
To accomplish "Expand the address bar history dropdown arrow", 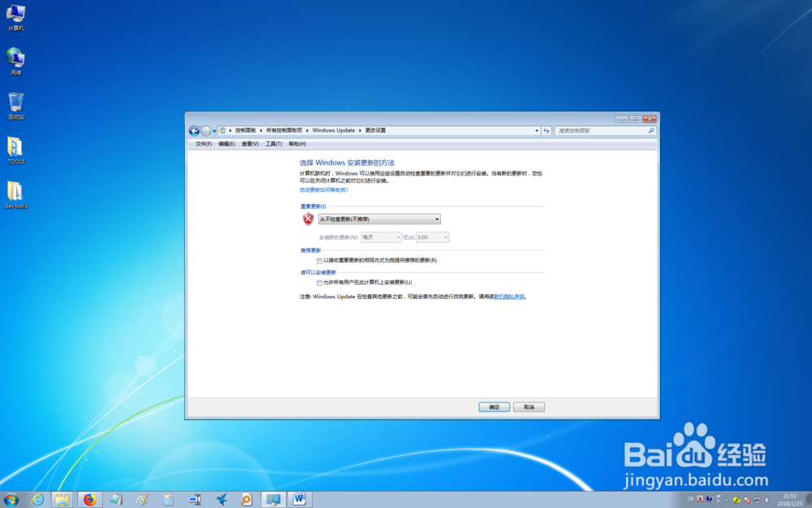I will [x=537, y=131].
